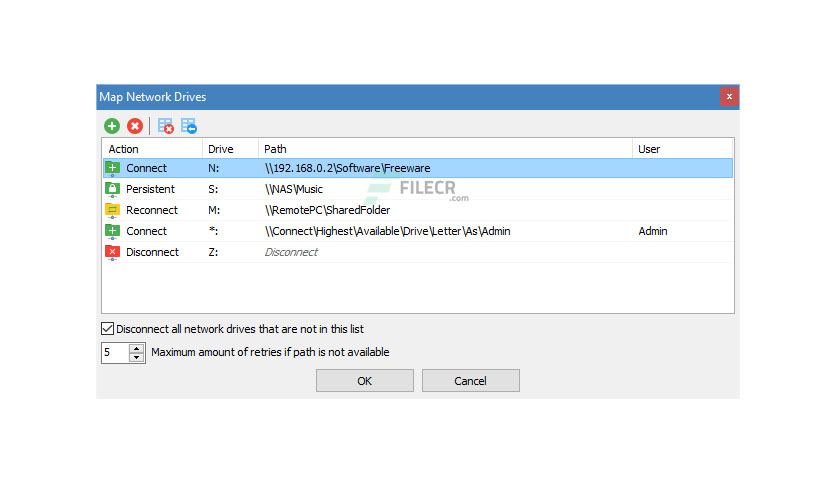Viewport: 836px width, 484px height.
Task: Click the Admin user cell
Action: click(653, 231)
